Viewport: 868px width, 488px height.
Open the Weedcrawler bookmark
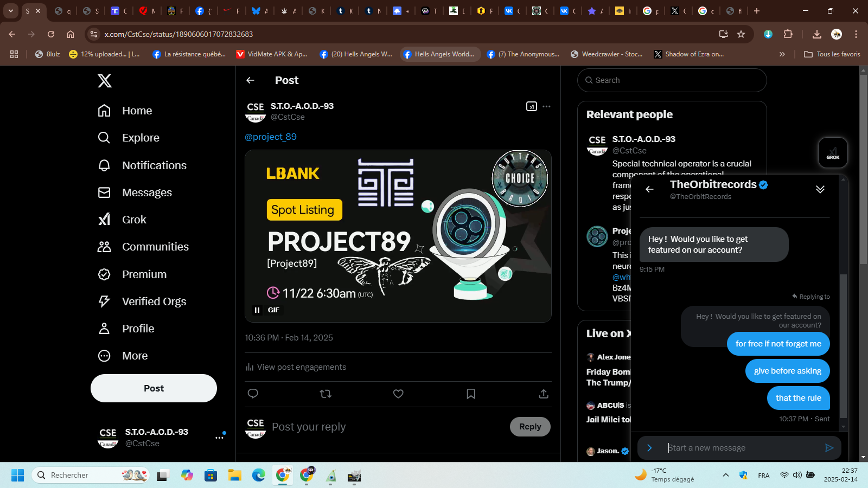pyautogui.click(x=607, y=54)
